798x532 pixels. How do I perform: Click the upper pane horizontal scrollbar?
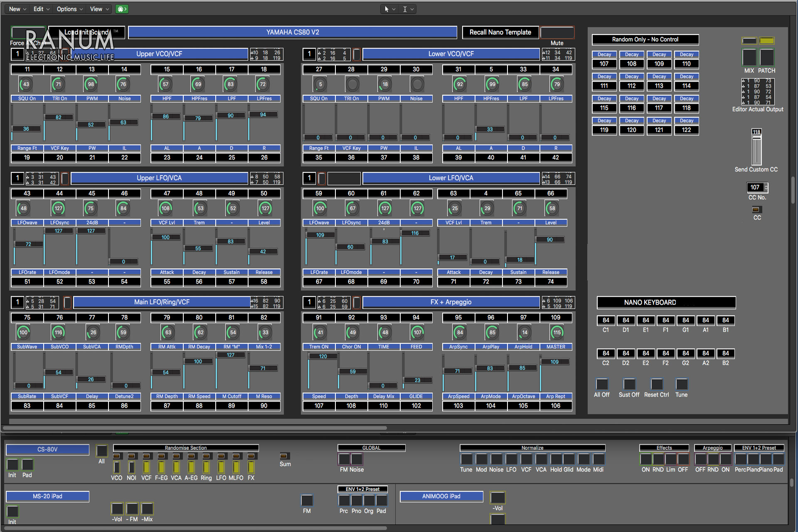[x=195, y=428]
